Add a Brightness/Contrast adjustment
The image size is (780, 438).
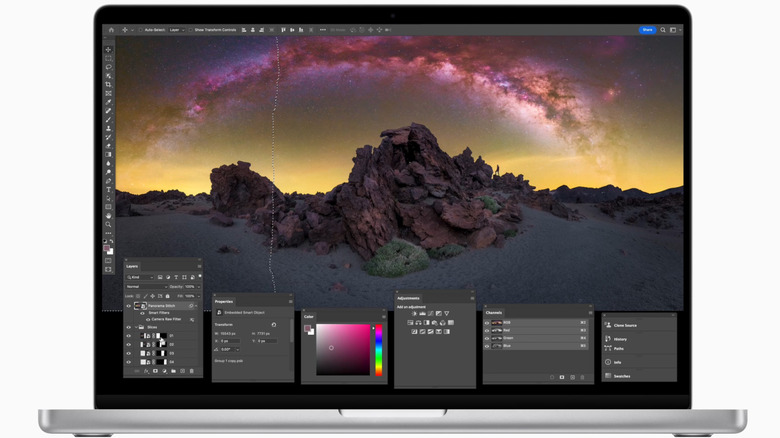click(x=414, y=314)
